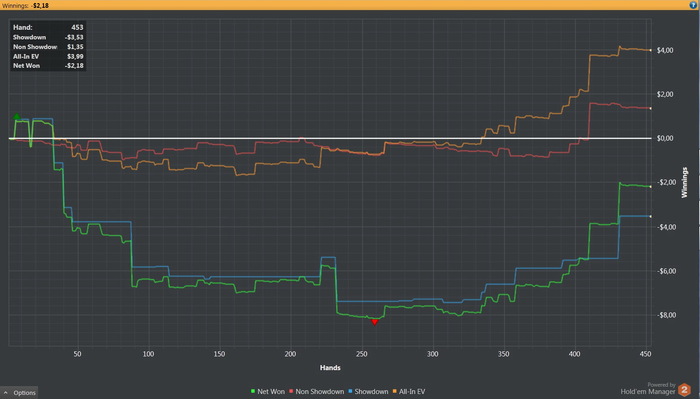Toggle the Non Showdown legend entry
This screenshot has height=399, width=700.
(x=317, y=391)
